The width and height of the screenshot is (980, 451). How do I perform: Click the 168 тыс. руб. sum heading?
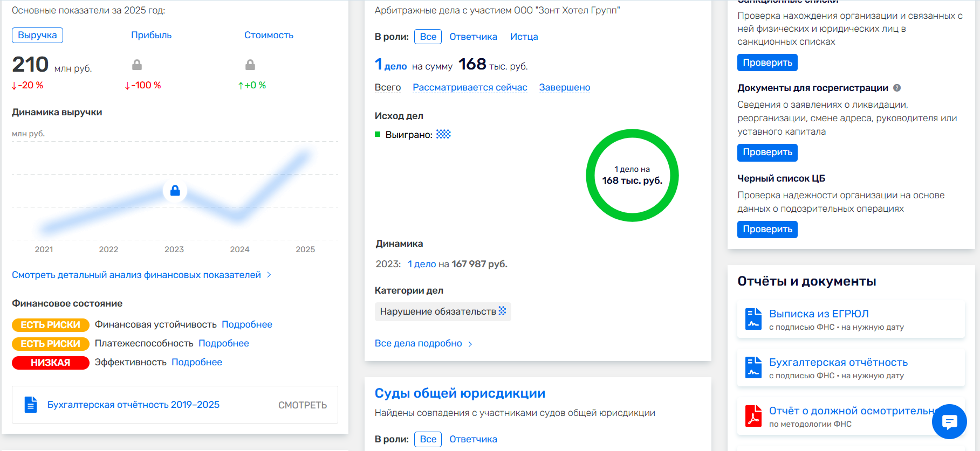(493, 65)
